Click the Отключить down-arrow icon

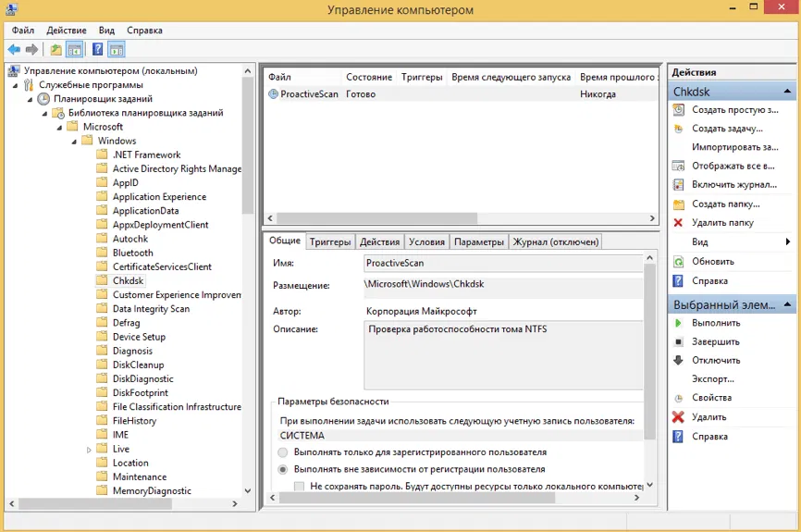click(x=678, y=360)
